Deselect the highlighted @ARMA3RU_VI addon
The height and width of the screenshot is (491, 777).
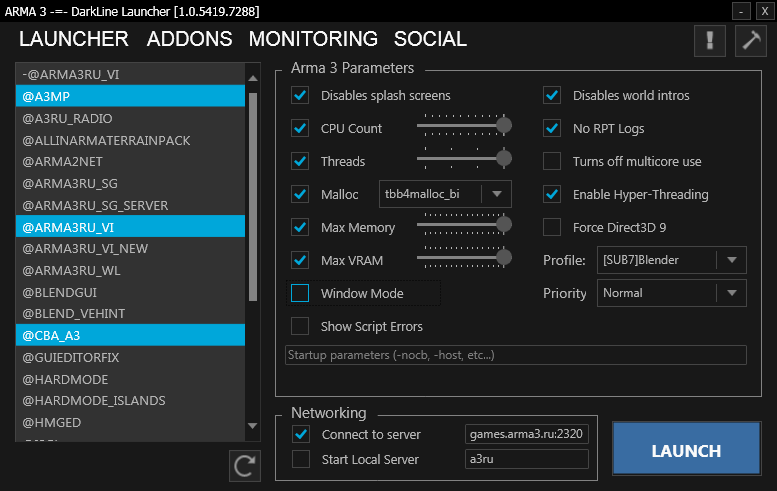pyautogui.click(x=130, y=227)
